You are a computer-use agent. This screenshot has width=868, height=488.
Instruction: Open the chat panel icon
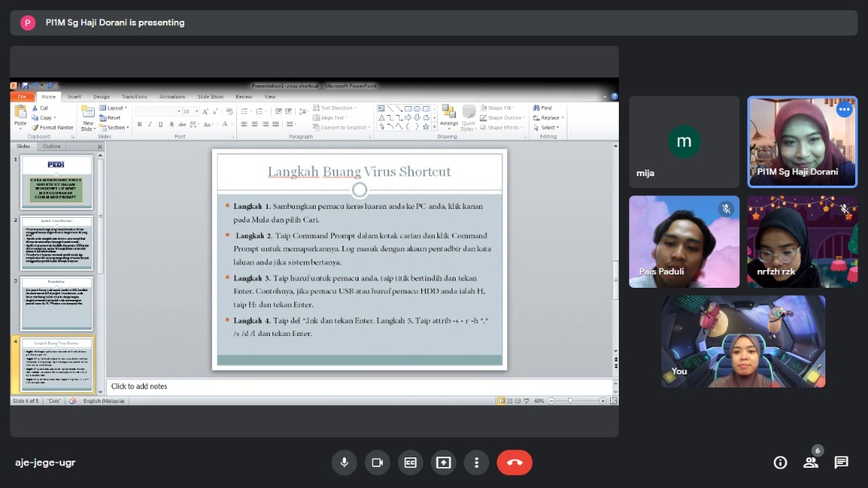click(841, 462)
